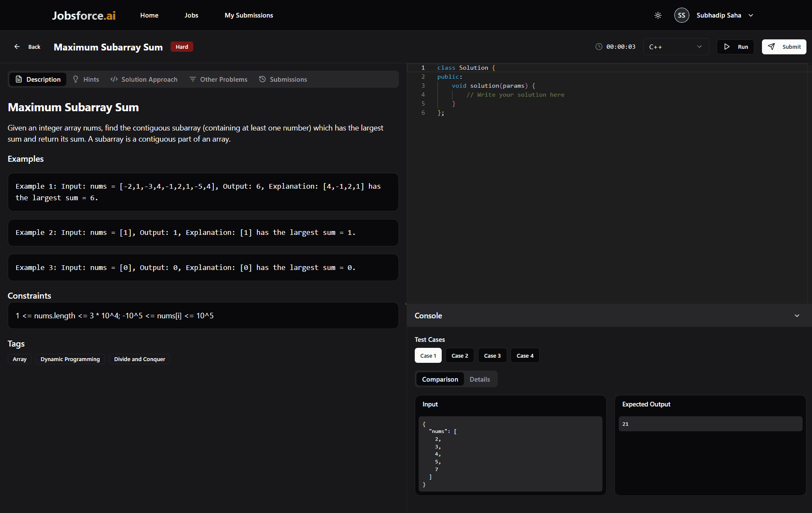The image size is (812, 513).
Task: Click the Hints lightbulb icon
Action: 76,79
